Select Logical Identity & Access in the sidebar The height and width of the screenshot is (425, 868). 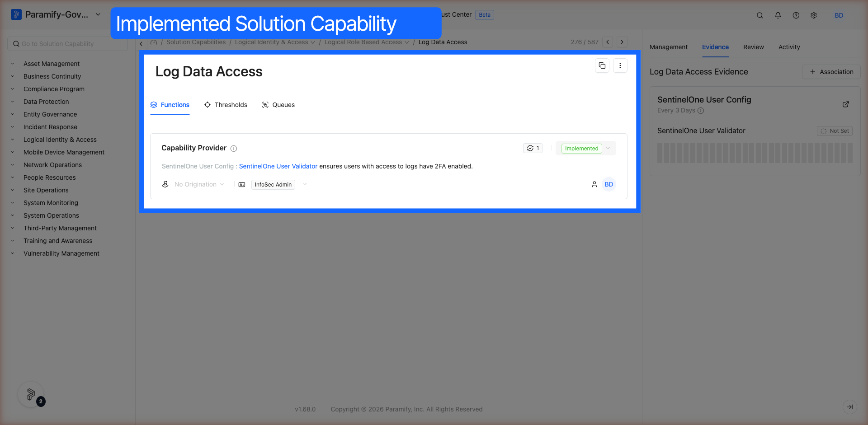[x=60, y=140]
